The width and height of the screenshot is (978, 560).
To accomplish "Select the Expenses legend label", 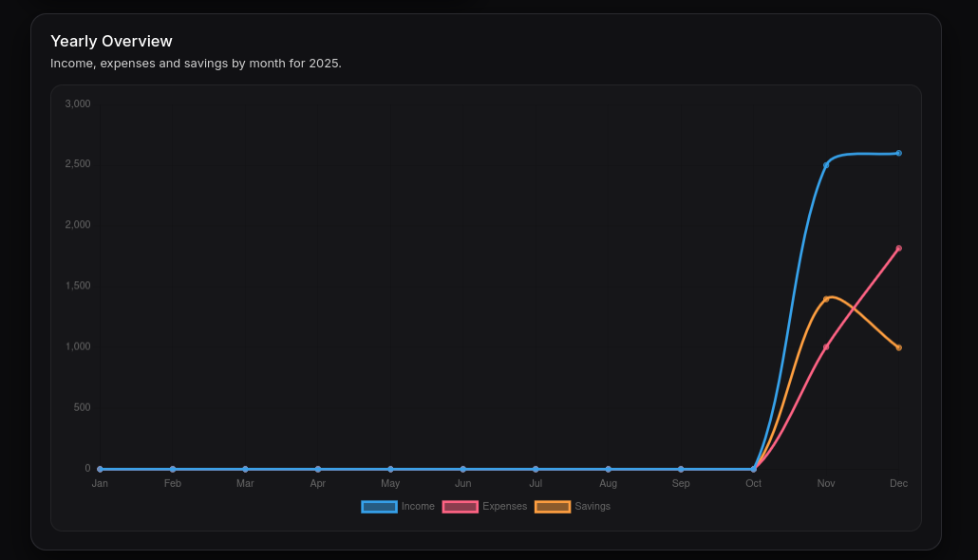I will pos(504,506).
